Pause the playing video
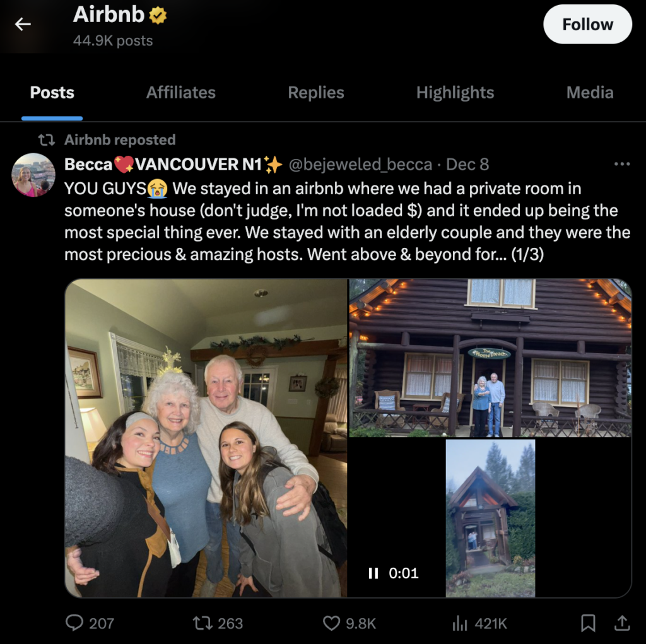 click(x=373, y=573)
